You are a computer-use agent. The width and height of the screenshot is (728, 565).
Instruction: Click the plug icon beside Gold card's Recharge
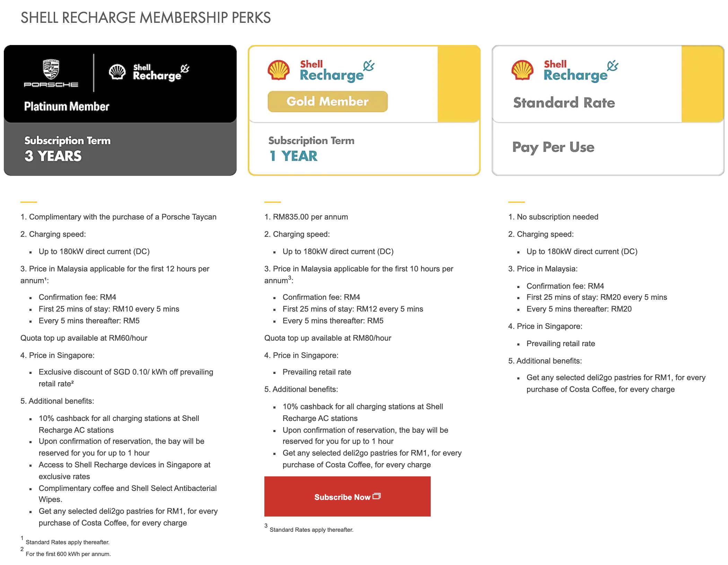369,65
